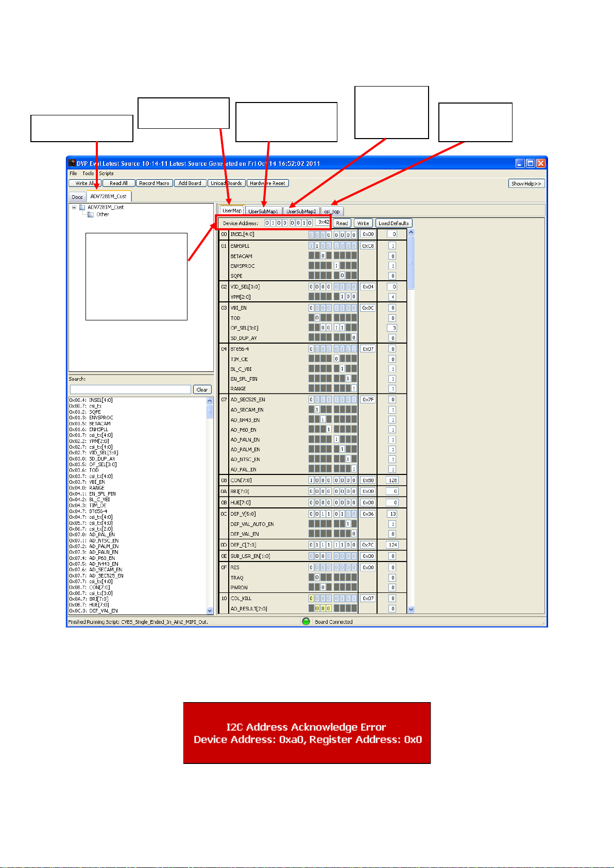This screenshot has height=868, width=614.
Task: Click the green Board Connected status light
Action: point(306,621)
